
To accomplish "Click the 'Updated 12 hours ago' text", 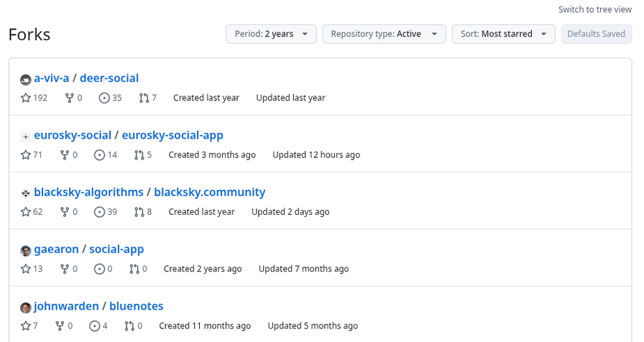I will (316, 154).
